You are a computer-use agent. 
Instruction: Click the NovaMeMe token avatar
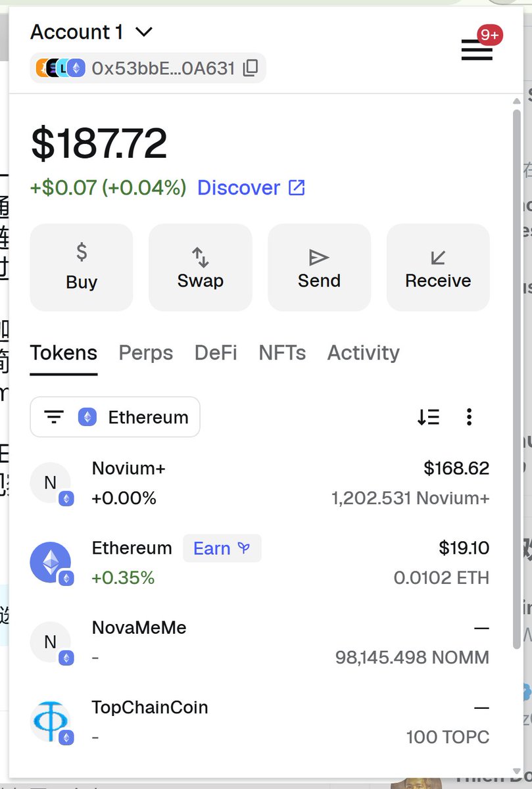pyautogui.click(x=51, y=642)
